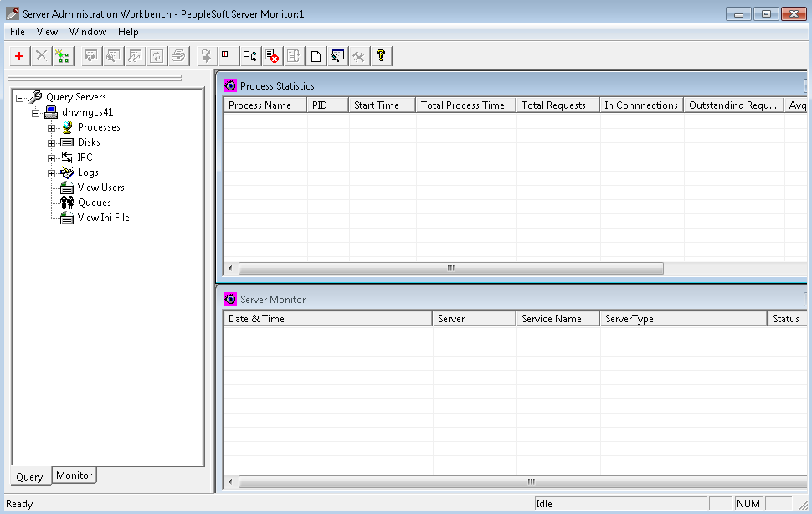The image size is (812, 514).
Task: Click the Total Process Time column header
Action: pos(465,105)
